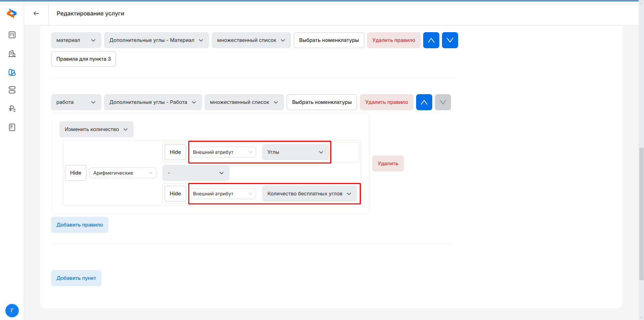Click the back arrow in header
The image size is (644, 320).
coord(36,13)
